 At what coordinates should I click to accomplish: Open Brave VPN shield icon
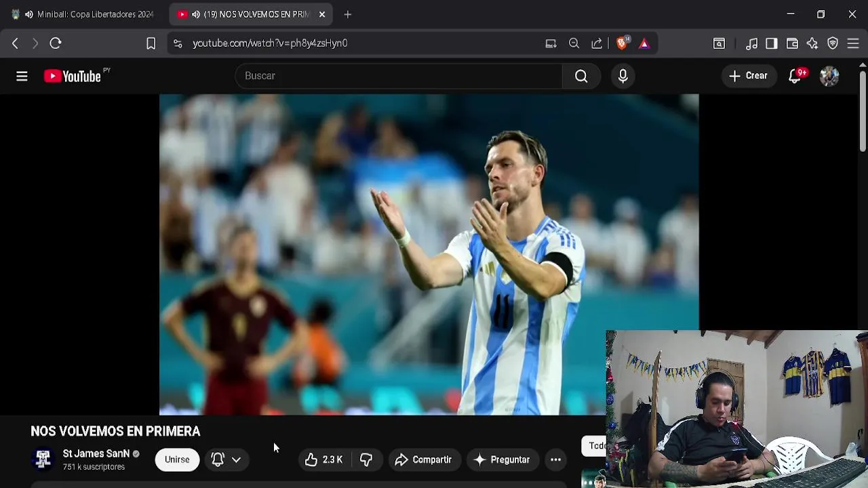(833, 43)
